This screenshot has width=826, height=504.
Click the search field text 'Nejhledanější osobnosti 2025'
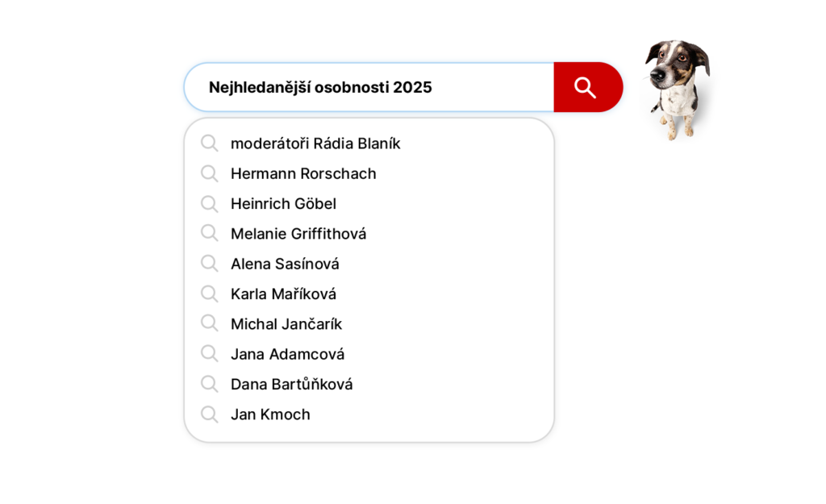(x=320, y=87)
